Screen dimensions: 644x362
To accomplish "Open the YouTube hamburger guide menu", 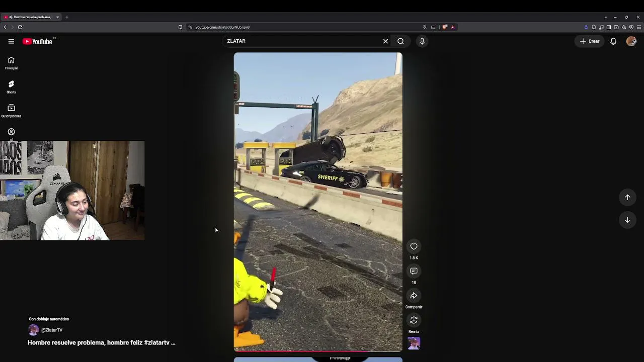I will [11, 41].
